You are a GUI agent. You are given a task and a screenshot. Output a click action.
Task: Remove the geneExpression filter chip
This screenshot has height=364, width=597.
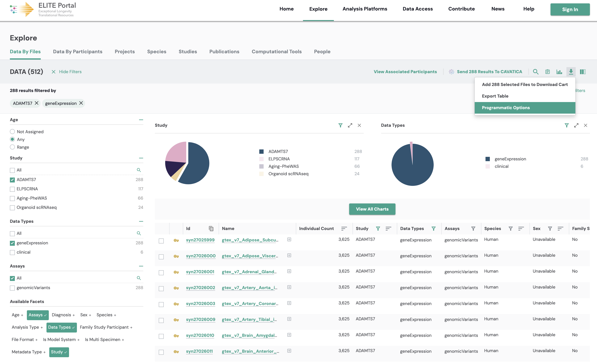point(81,103)
